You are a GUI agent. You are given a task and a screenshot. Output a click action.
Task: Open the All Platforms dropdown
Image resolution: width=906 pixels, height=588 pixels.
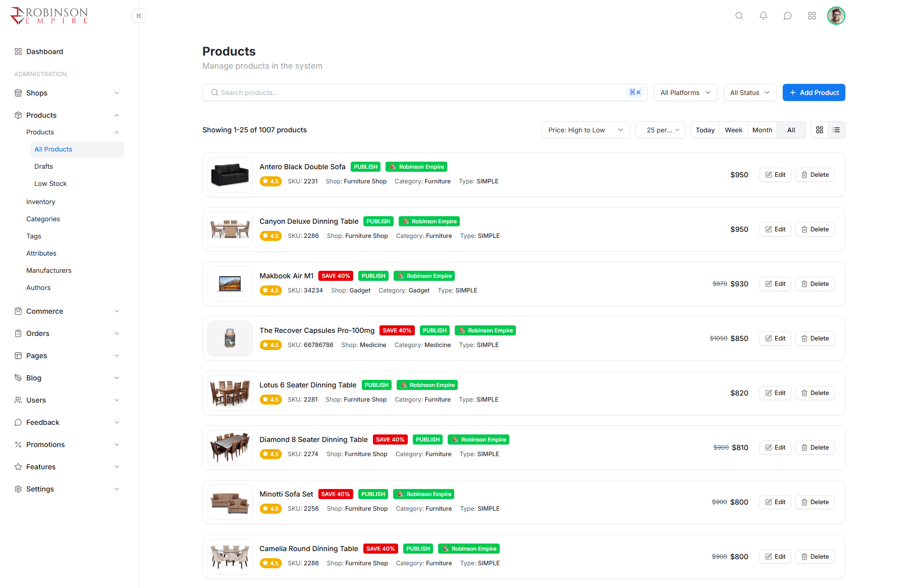[685, 92]
